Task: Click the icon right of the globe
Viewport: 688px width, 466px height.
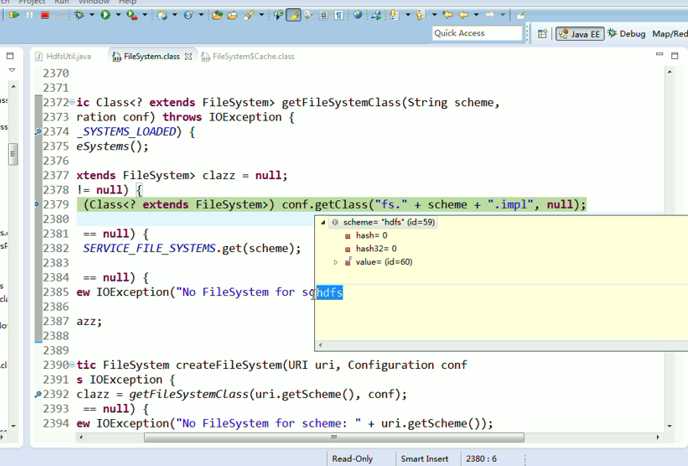Action: pyautogui.click(x=376, y=15)
